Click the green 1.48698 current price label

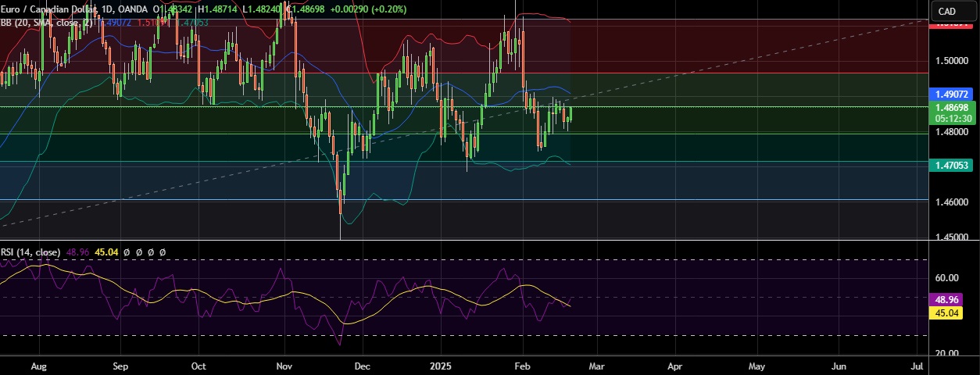click(x=950, y=107)
